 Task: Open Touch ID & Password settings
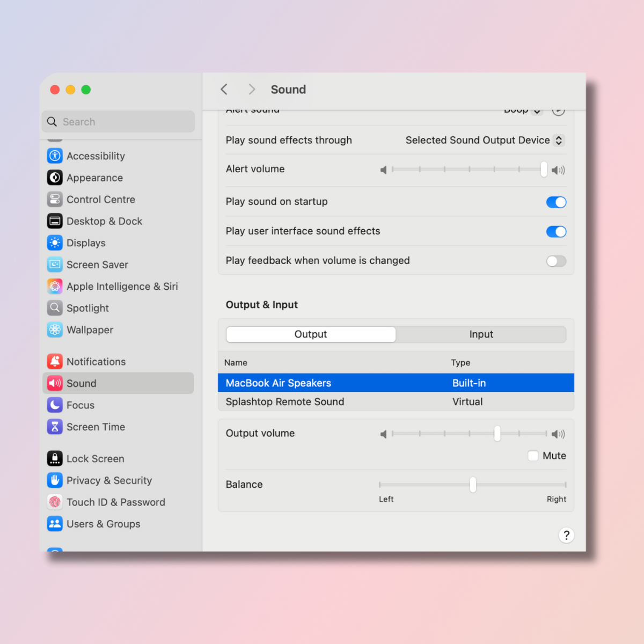[x=55, y=502]
